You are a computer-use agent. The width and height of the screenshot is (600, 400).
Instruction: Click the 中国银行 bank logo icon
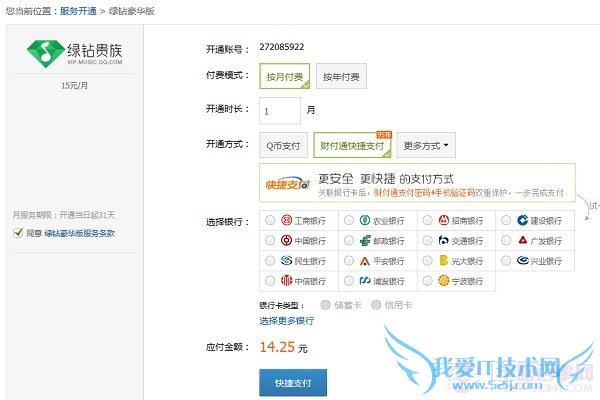click(286, 240)
